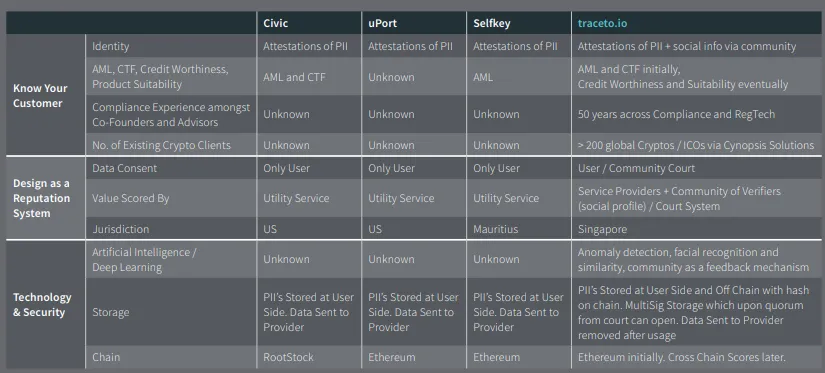The image size is (825, 373).
Task: Select the Mauritius jurisdiction cell
Action: tap(496, 229)
